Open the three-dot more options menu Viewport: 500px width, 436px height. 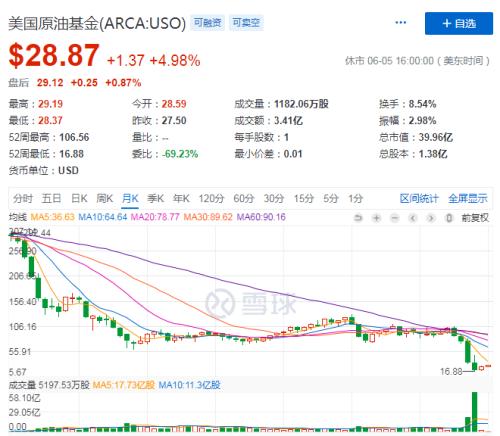[400, 23]
